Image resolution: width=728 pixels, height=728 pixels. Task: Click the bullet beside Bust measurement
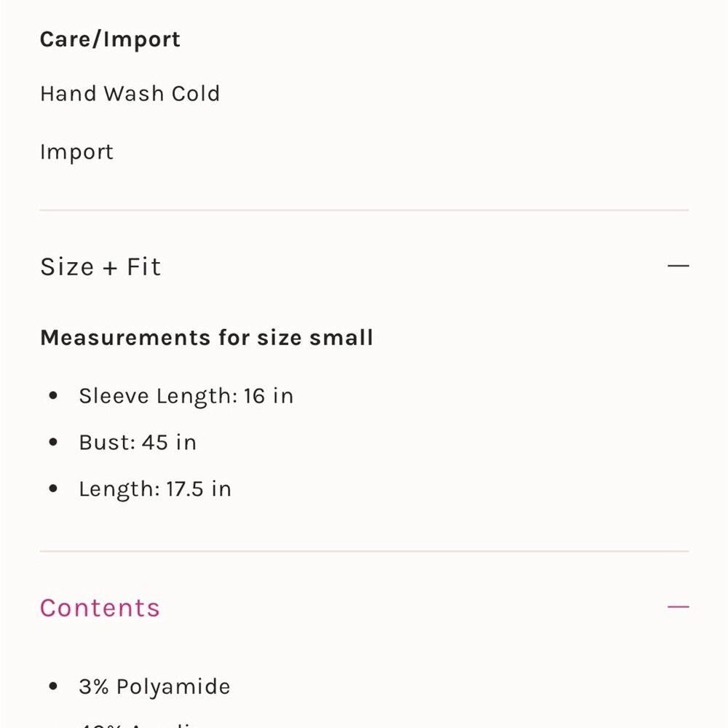53,442
